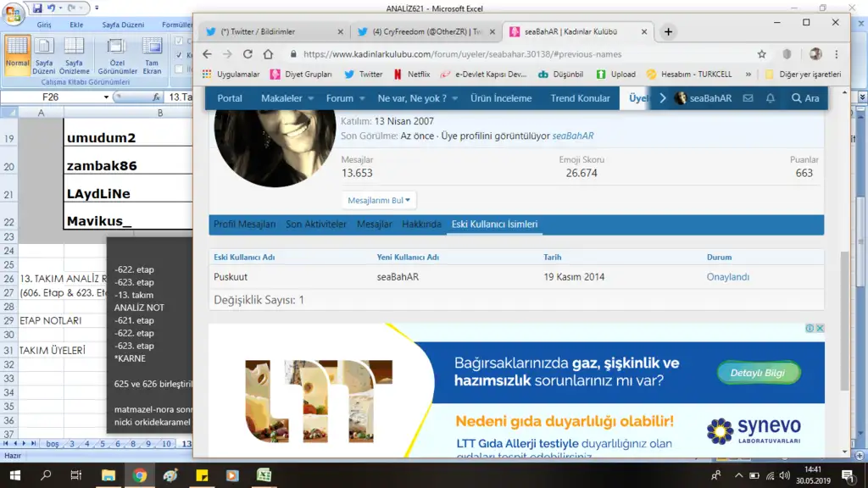Click the browser page vertical scrollbar

point(844,320)
